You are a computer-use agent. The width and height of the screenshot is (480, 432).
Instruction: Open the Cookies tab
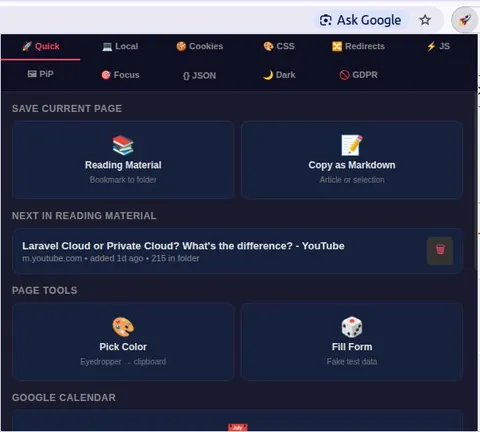(x=200, y=46)
